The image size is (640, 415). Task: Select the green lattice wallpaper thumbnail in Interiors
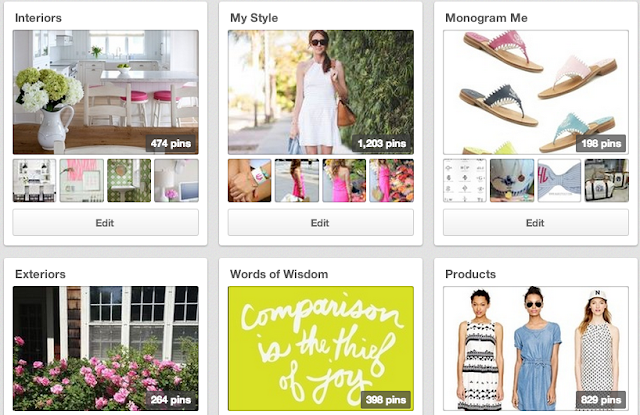pos(129,180)
